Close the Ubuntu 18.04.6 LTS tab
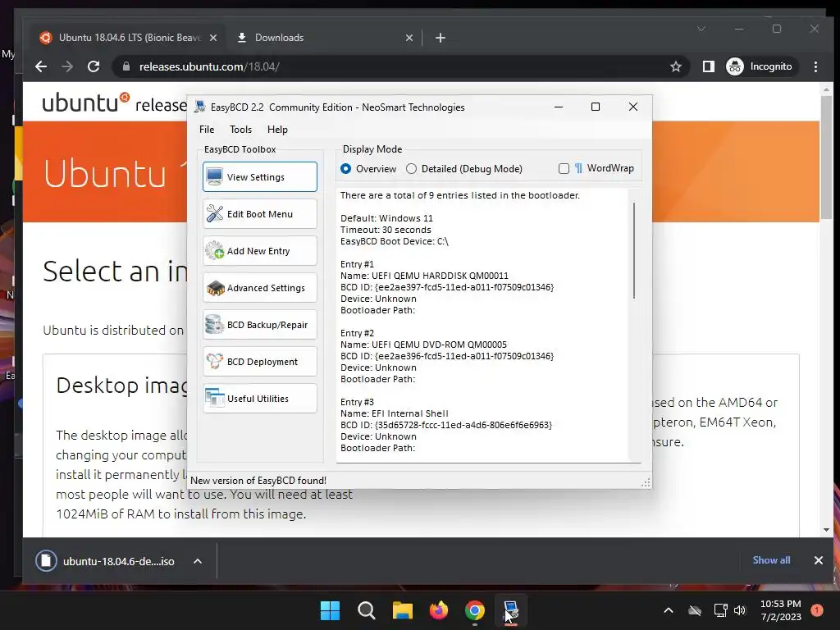This screenshot has height=630, width=840. [213, 38]
